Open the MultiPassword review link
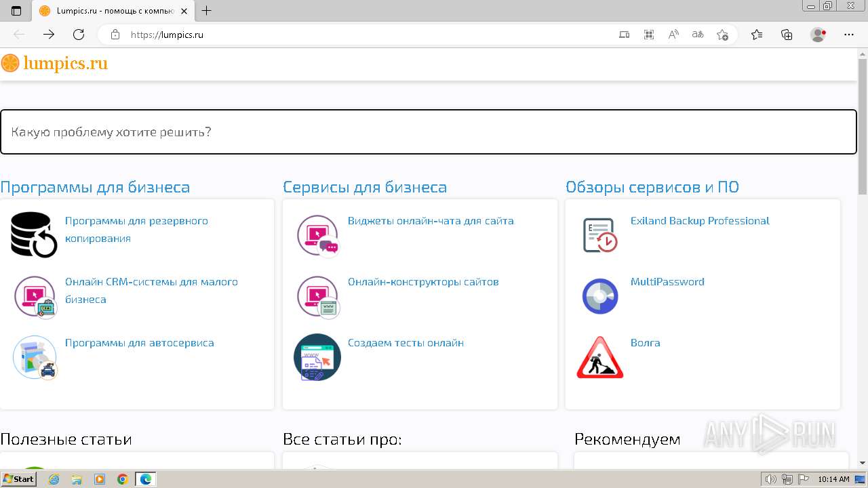 click(x=667, y=282)
